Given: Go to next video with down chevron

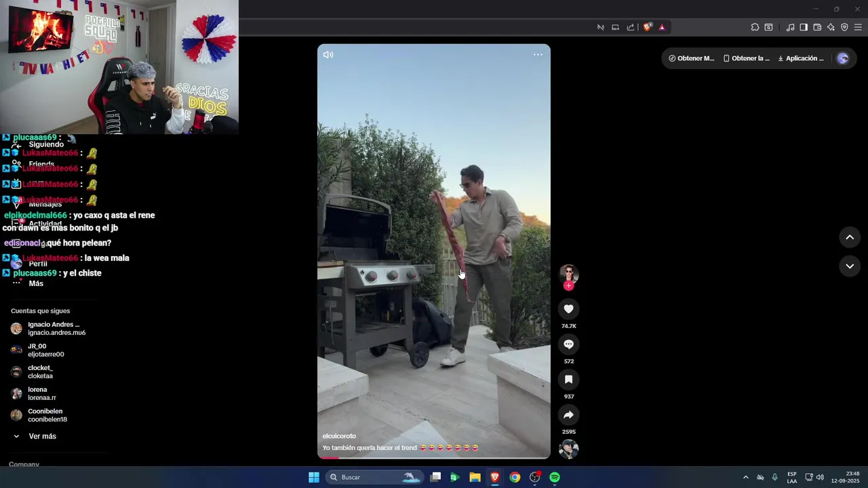Looking at the screenshot, I should pos(850,266).
